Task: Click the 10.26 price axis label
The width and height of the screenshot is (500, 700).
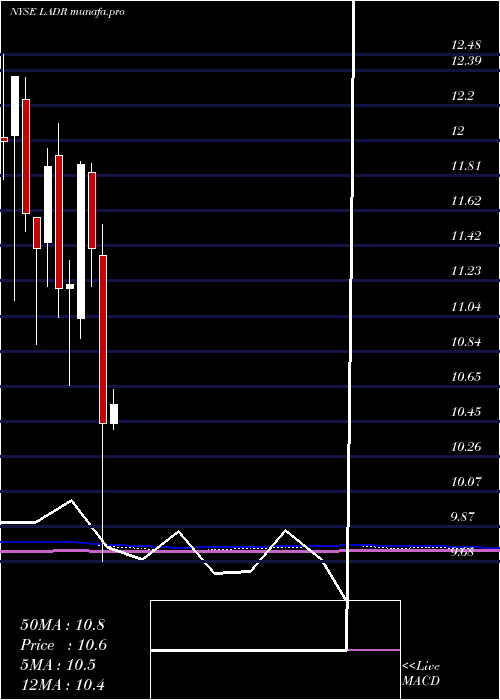Action: pos(466,446)
